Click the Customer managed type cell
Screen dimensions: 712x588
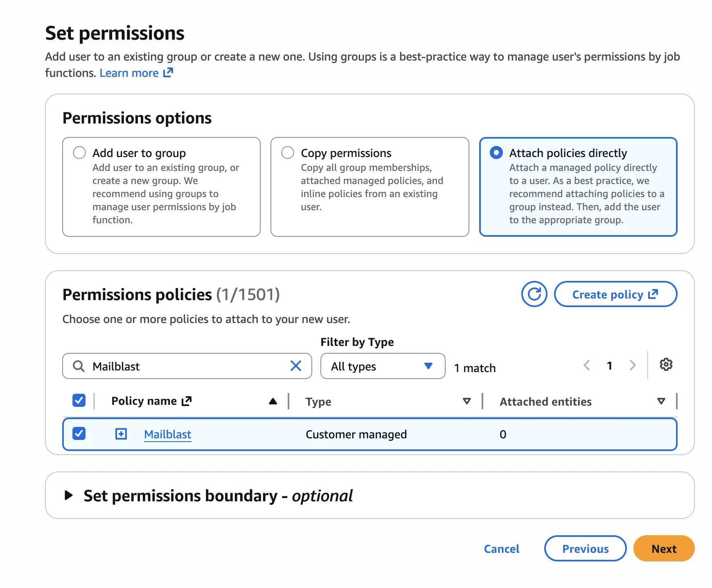[x=356, y=434]
